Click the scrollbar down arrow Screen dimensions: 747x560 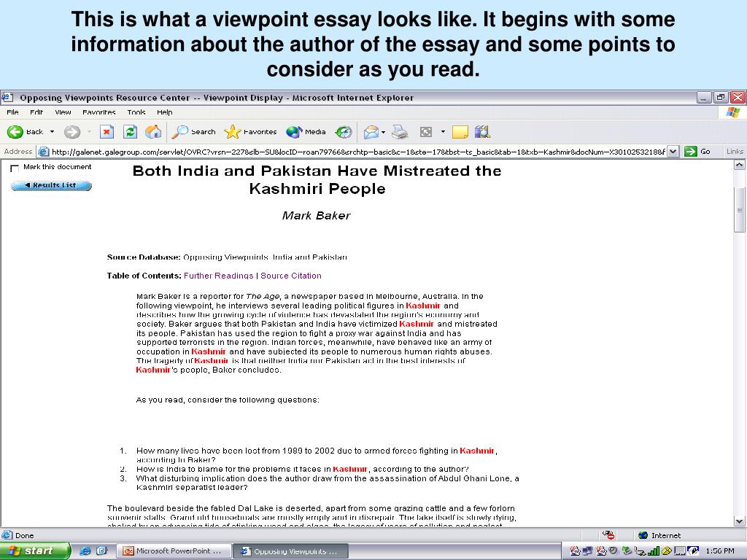[740, 521]
